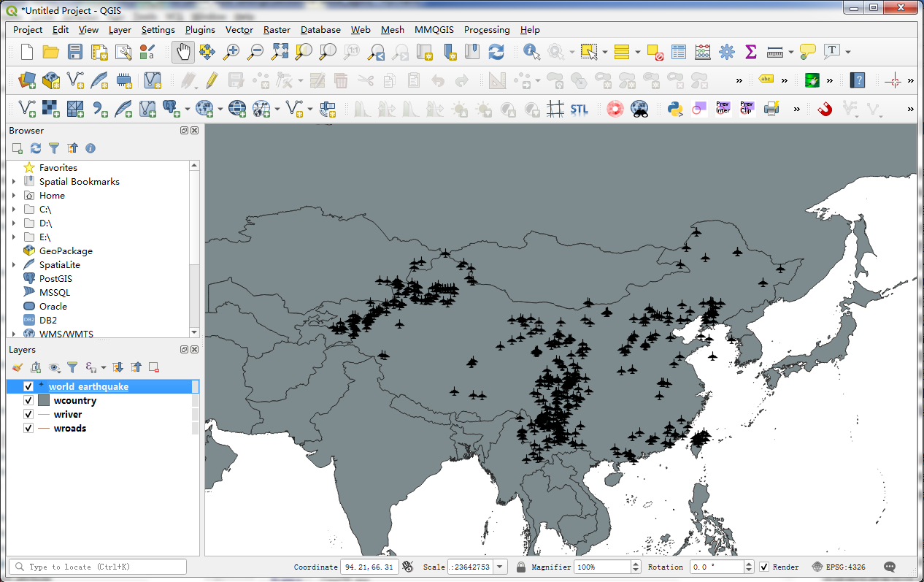Screen dimensions: 924x582
Task: Open the Vector menu
Action: pos(239,30)
